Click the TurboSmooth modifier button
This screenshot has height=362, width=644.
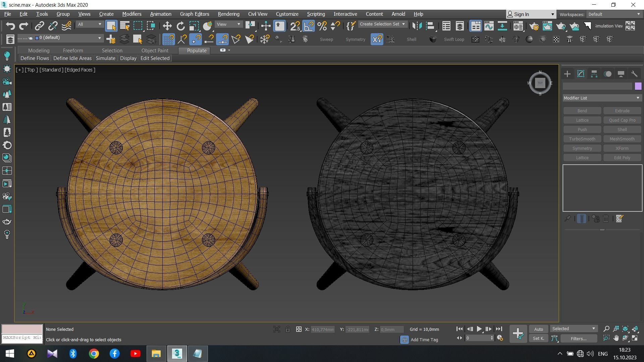coord(582,139)
